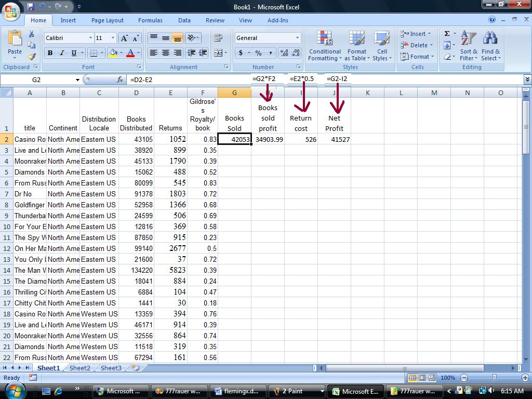
Task: Click the fx Insert Function button
Action: pos(120,79)
